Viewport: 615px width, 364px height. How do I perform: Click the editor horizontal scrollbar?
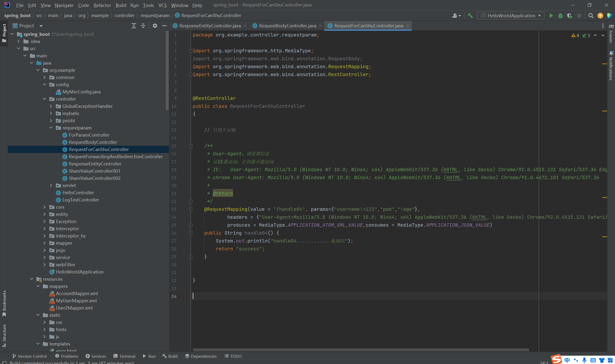tap(361, 350)
